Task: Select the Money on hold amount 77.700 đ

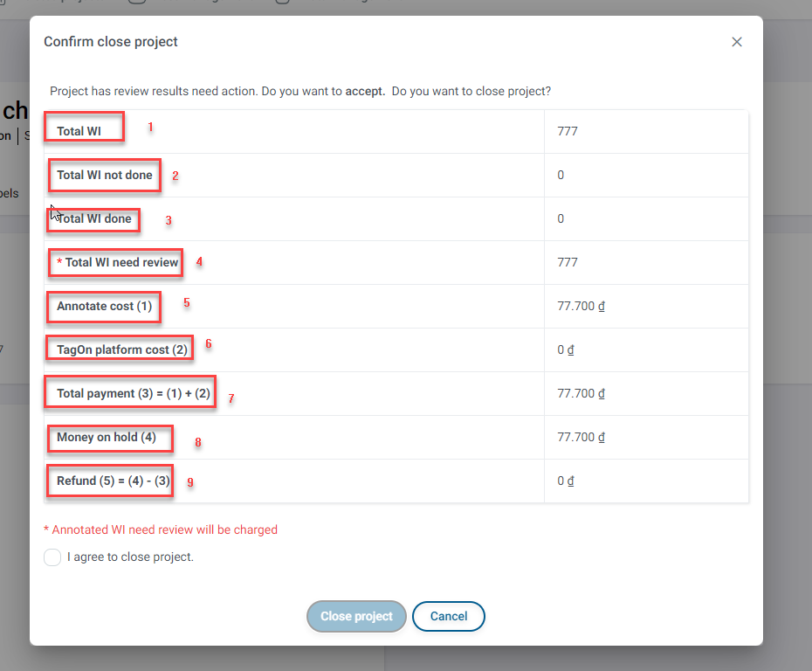Action: point(581,437)
